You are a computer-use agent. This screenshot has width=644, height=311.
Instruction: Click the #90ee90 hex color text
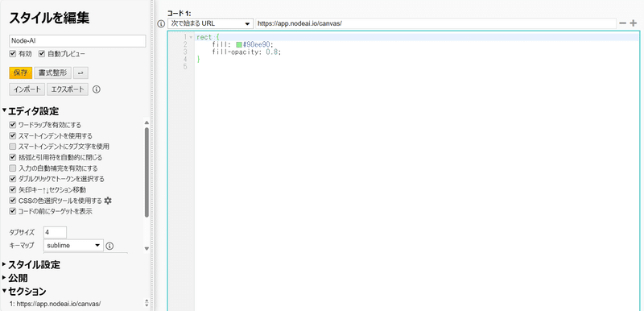coord(257,45)
